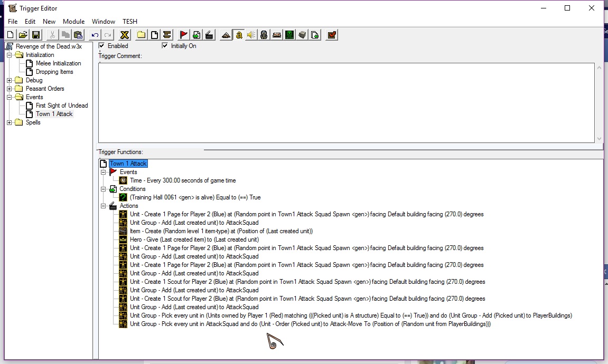The image size is (608, 364).
Task: Open a map with the folder icon
Action: coord(23,35)
